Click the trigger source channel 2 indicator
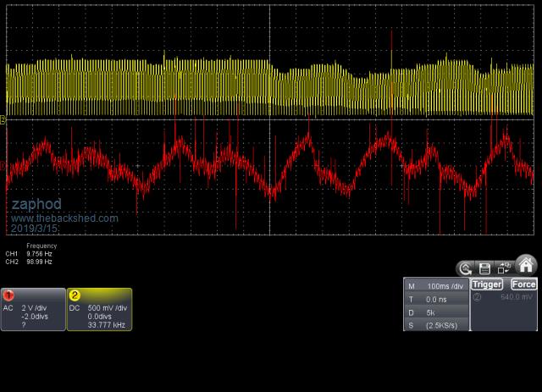Viewport: 542px width, 392px height. 477,297
